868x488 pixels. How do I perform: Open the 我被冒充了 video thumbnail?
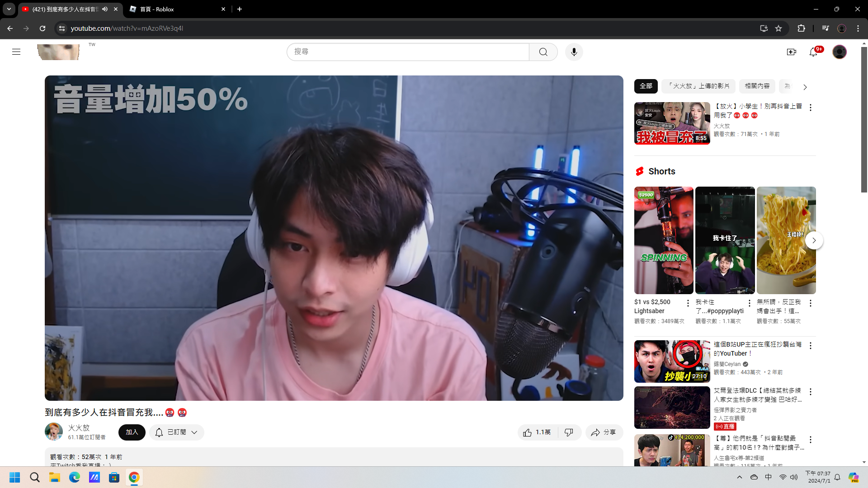(672, 123)
